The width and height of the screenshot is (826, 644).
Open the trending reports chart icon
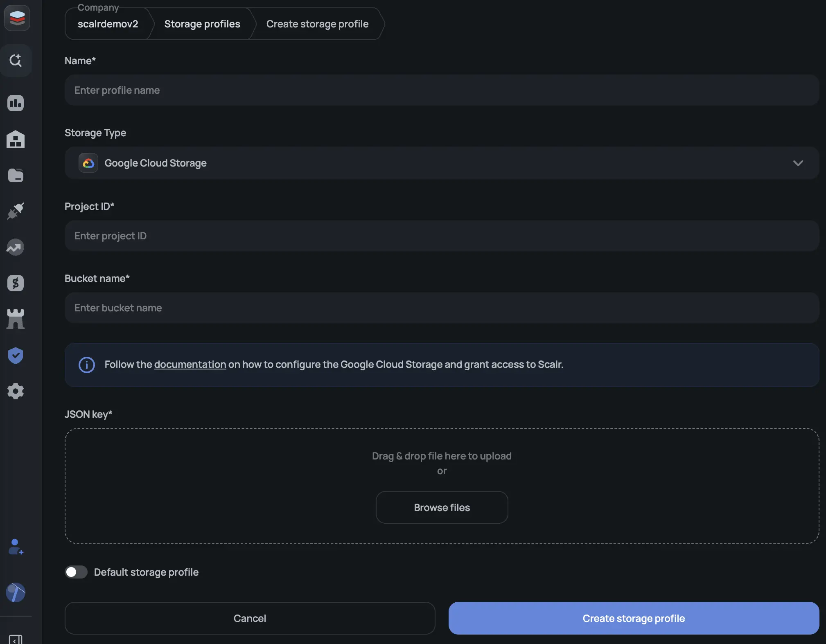(16, 247)
